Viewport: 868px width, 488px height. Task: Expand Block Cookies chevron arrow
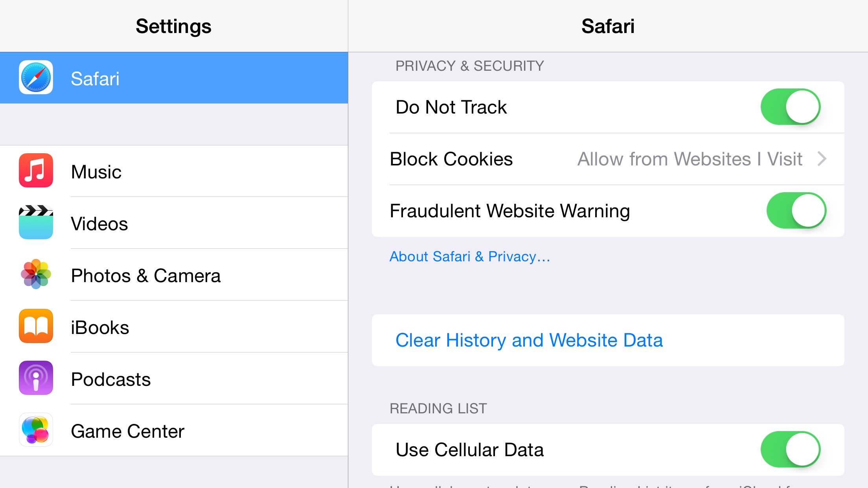click(x=822, y=159)
